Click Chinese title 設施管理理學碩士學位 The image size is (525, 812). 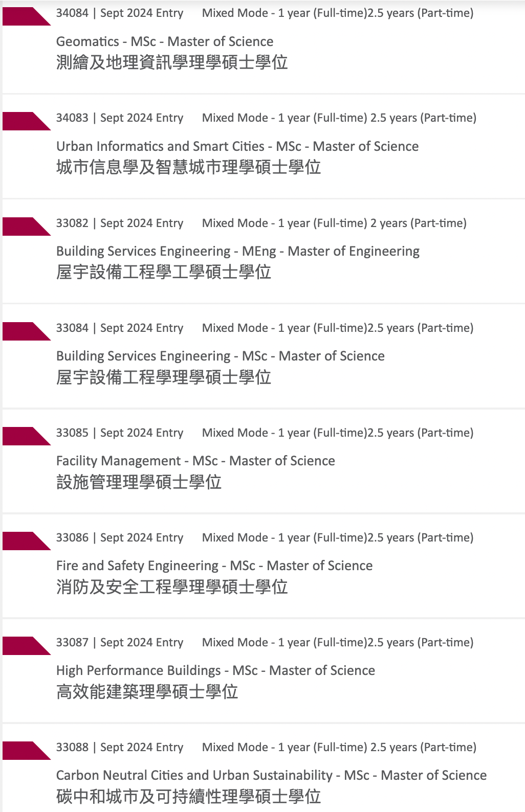(x=139, y=482)
